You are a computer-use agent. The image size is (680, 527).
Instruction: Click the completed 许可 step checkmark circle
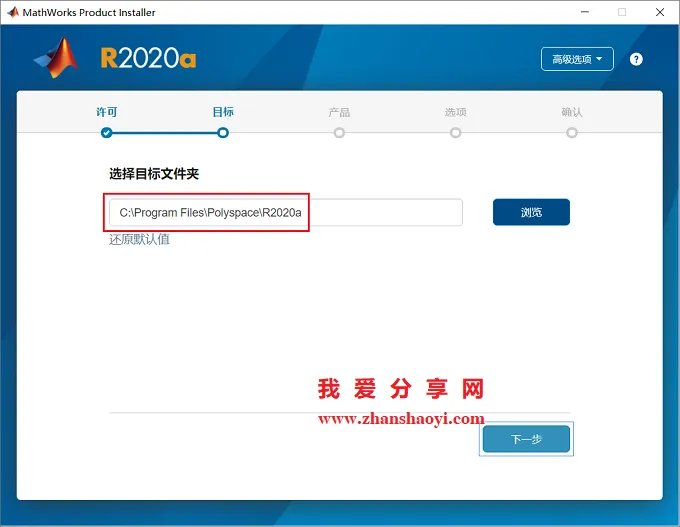pos(107,133)
